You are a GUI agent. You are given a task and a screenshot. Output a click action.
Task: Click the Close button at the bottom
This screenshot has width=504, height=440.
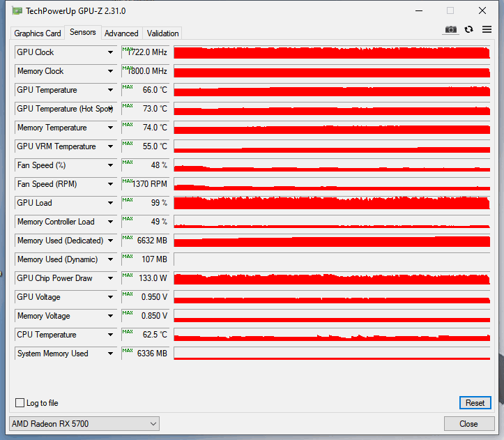[469, 423]
